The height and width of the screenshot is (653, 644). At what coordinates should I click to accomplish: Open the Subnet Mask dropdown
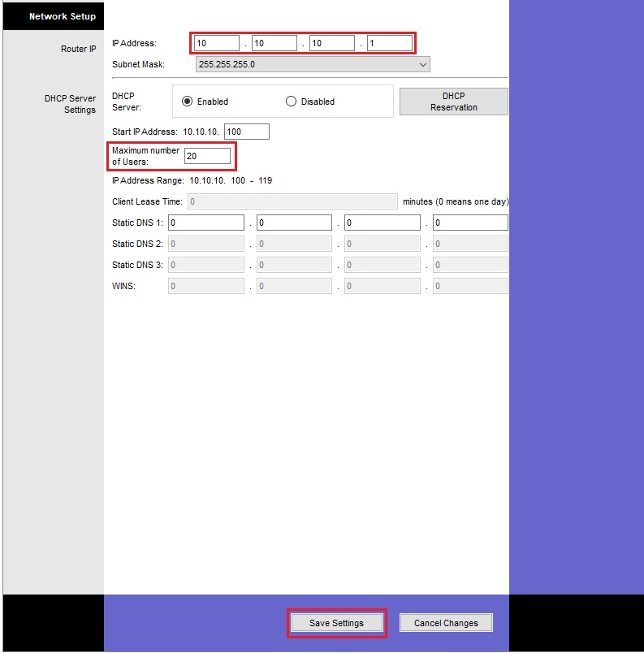(313, 64)
